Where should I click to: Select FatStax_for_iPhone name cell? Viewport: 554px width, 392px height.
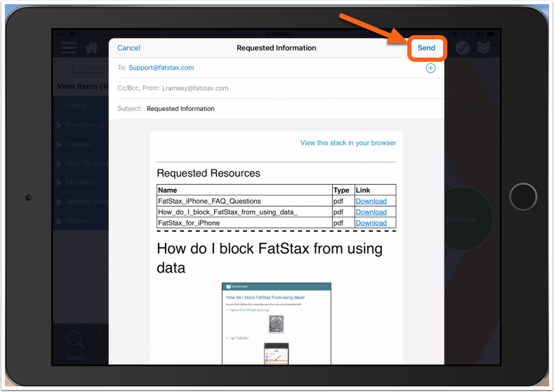pyautogui.click(x=244, y=223)
